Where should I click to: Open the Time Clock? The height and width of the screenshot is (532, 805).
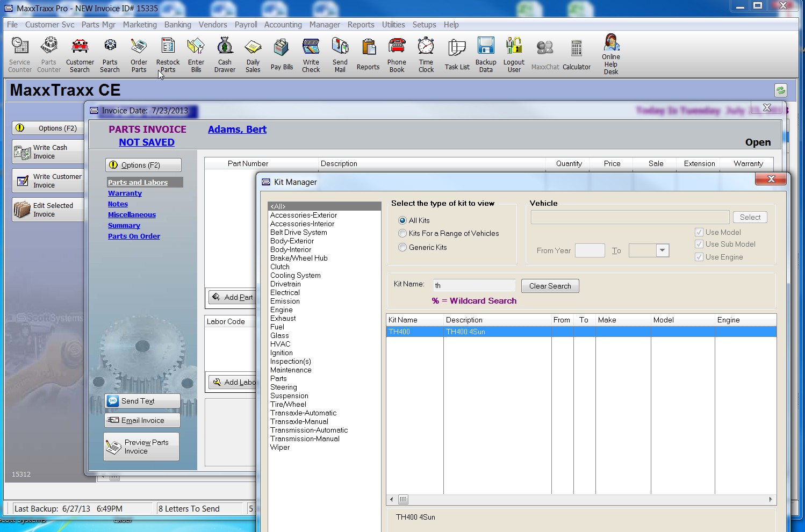(x=426, y=55)
